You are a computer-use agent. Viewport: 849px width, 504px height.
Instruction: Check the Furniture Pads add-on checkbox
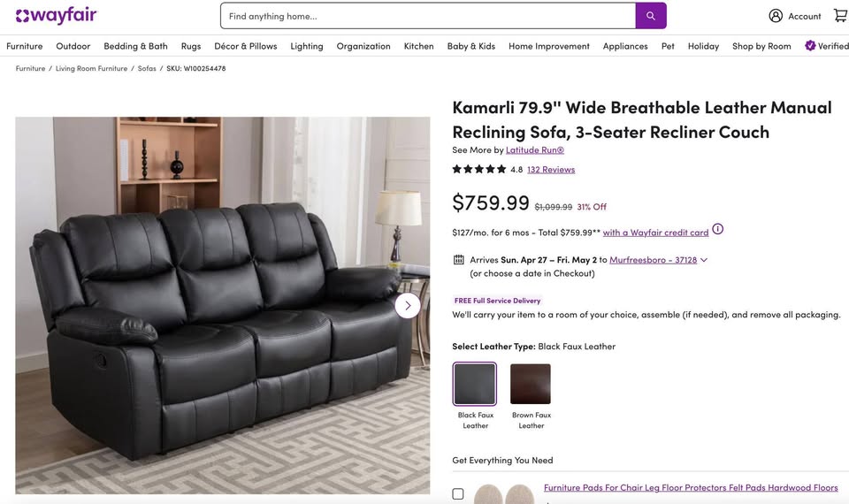[458, 493]
